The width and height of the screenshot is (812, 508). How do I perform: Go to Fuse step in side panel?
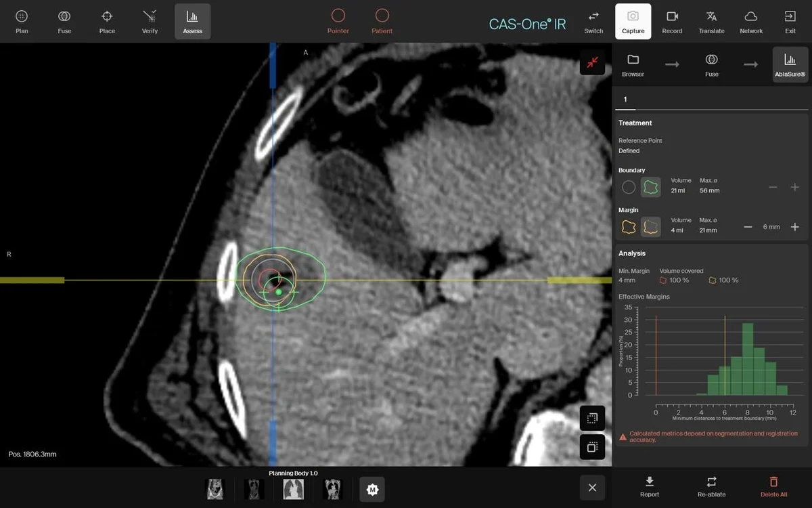(712, 65)
